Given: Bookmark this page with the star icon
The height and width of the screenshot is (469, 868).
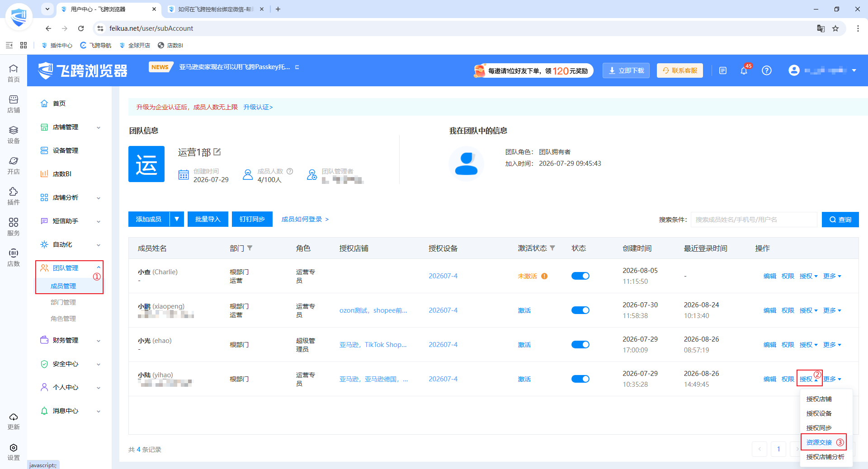Looking at the screenshot, I should (835, 28).
